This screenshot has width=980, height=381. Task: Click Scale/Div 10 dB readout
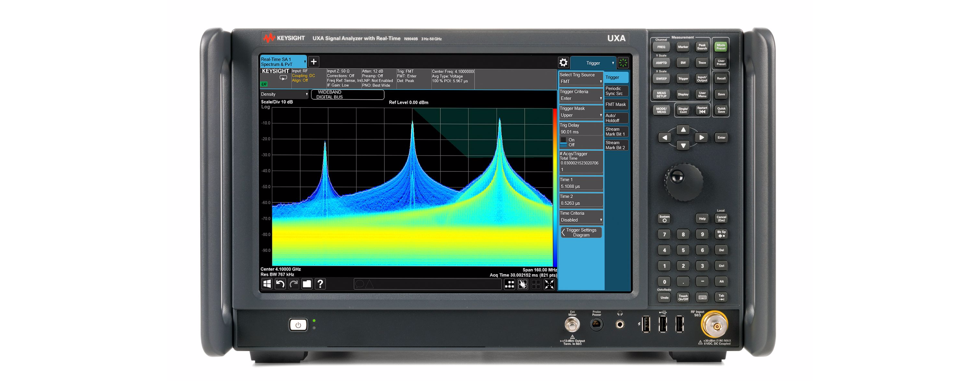click(x=276, y=102)
